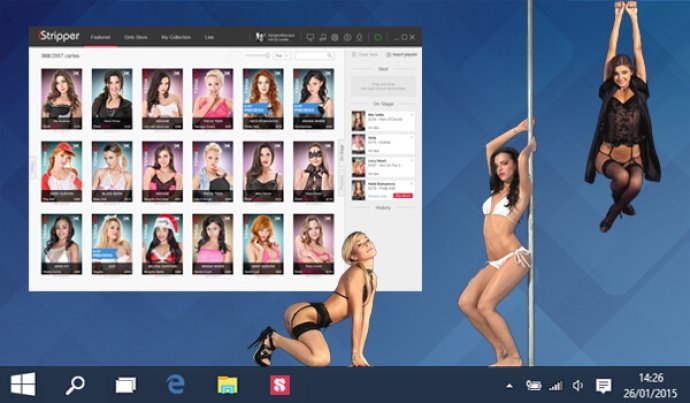The width and height of the screenshot is (690, 403).
Task: Click the circular info icon in header
Action: 347,37
